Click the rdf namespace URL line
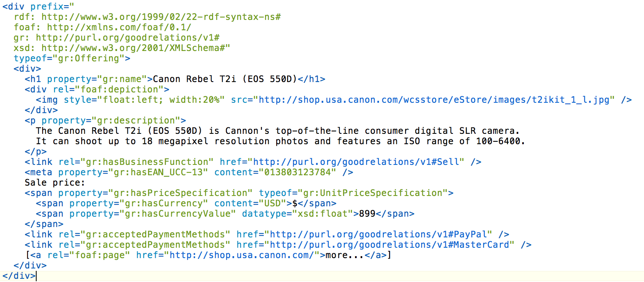Screen dimensions: 644x282 pos(147,17)
